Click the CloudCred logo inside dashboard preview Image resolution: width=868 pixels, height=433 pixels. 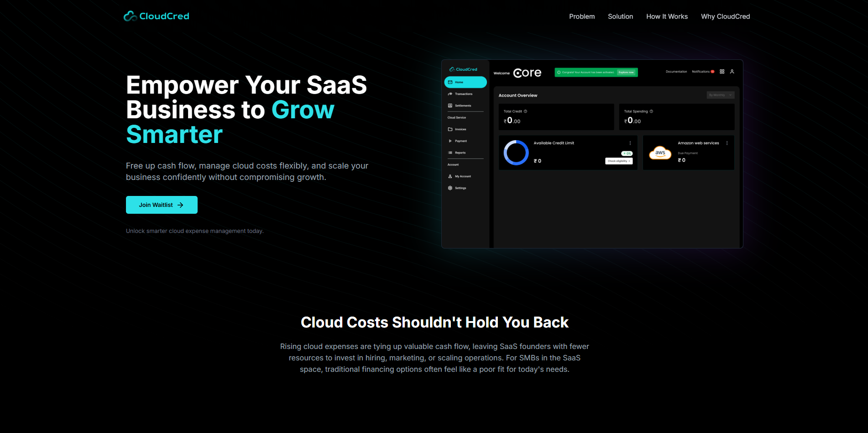(463, 69)
